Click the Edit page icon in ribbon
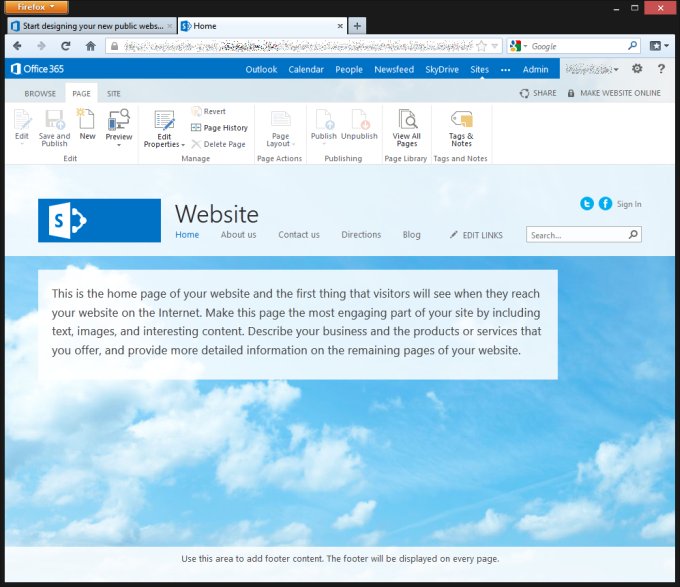Image resolution: width=680 pixels, height=587 pixels. click(x=22, y=120)
